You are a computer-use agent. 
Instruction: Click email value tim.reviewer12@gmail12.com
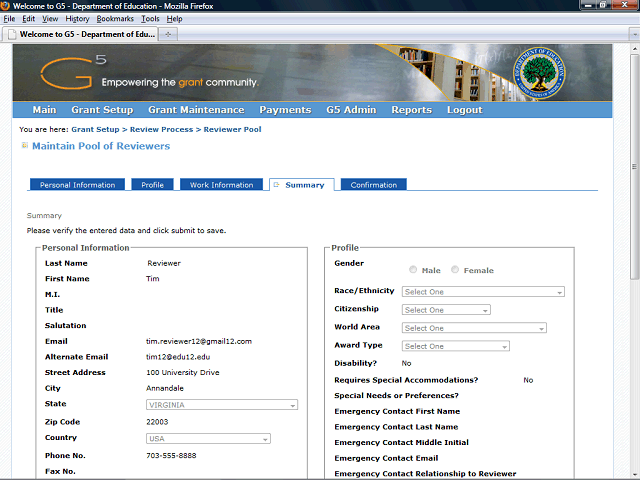click(x=199, y=341)
